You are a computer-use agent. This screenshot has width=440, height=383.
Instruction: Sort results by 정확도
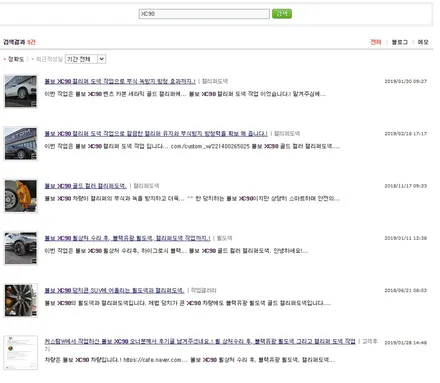16,59
